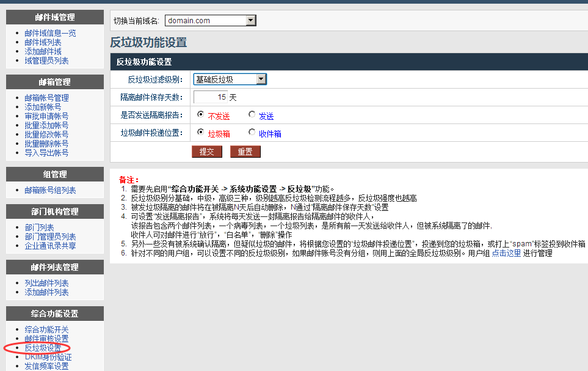This screenshot has width=588, height=371.
Task: Open 邮箱帐号组列表 link
Action: coord(50,190)
